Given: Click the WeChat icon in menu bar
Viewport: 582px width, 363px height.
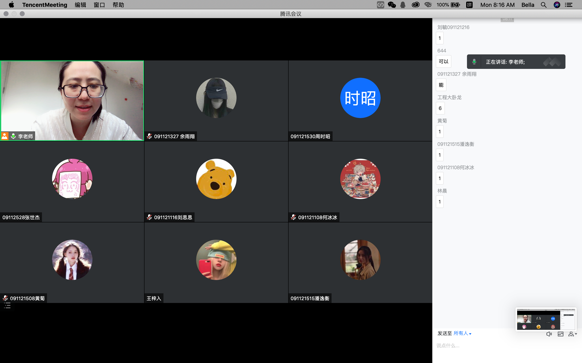Looking at the screenshot, I should coord(392,5).
